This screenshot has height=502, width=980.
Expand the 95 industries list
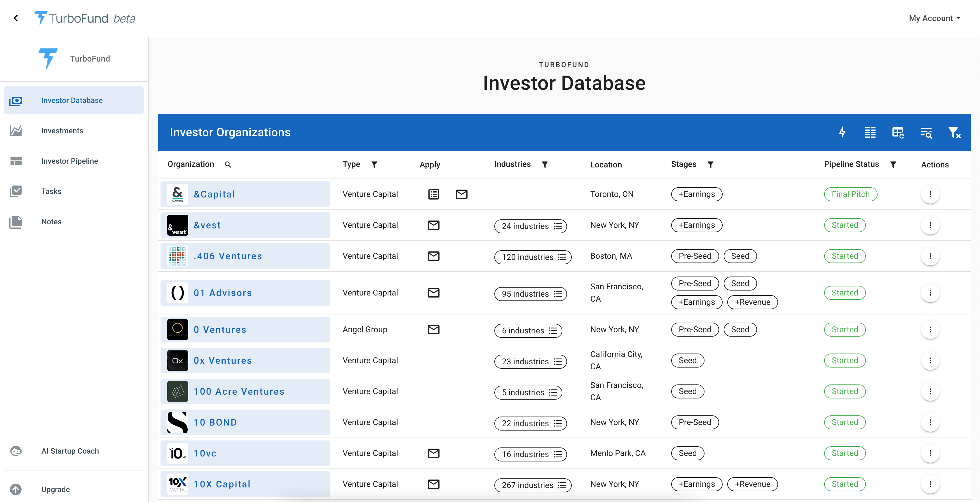coord(530,294)
